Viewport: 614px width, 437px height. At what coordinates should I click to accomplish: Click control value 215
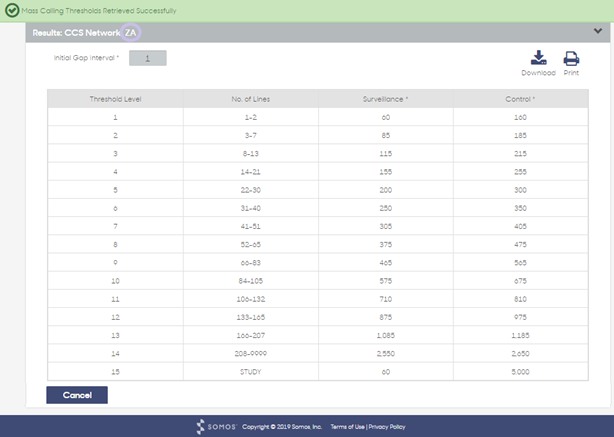[520, 153]
